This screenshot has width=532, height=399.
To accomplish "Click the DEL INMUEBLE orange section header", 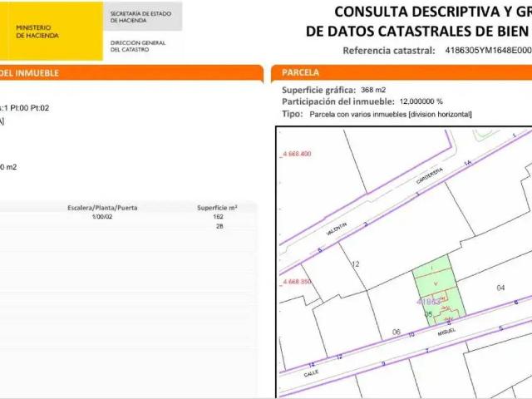I will pyautogui.click(x=131, y=73).
